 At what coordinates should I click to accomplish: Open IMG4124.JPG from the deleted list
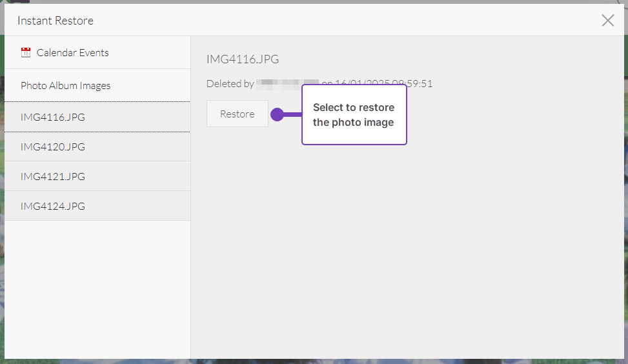pyautogui.click(x=53, y=207)
